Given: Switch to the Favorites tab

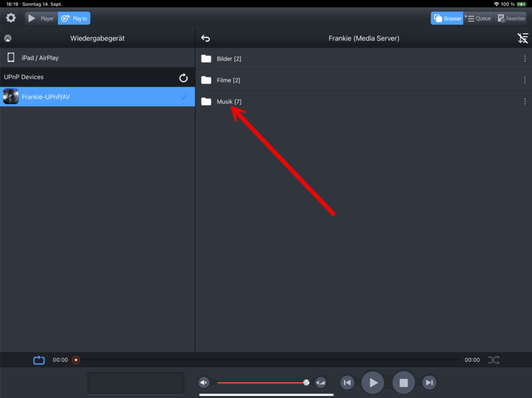Looking at the screenshot, I should 512,18.
